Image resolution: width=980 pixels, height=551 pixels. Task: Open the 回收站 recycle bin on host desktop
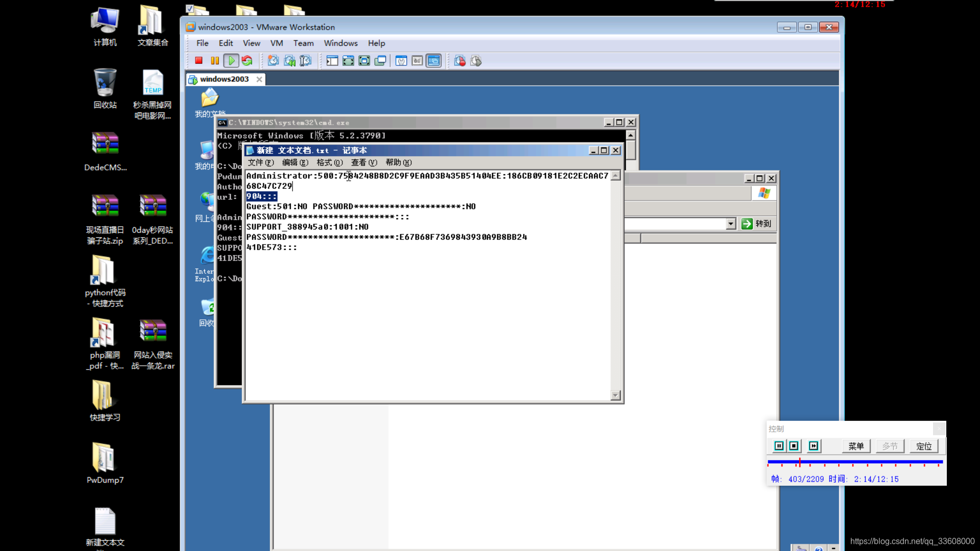tap(105, 89)
